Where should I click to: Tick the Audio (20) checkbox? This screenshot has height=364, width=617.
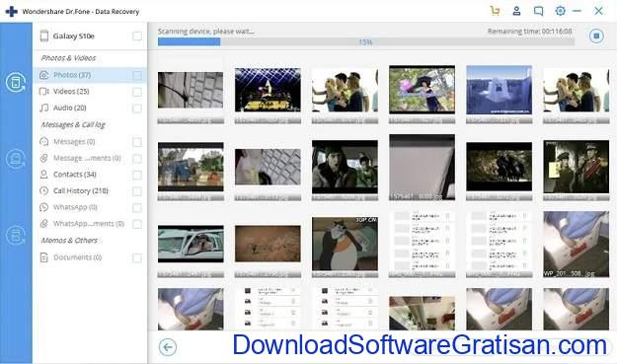(137, 109)
